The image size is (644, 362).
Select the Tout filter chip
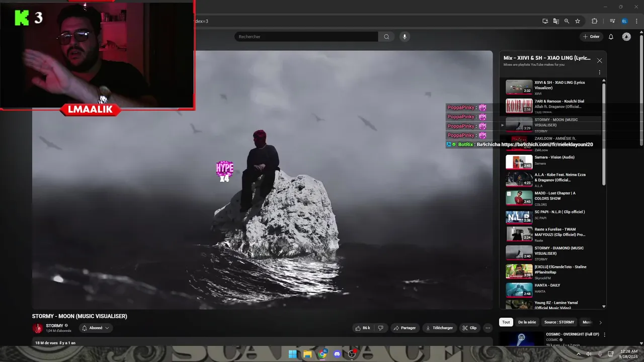pos(506,322)
